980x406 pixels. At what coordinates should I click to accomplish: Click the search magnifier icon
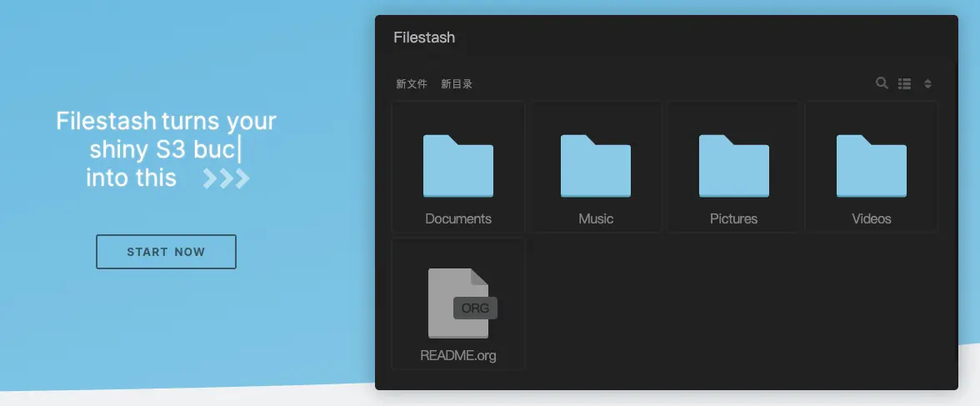point(882,83)
